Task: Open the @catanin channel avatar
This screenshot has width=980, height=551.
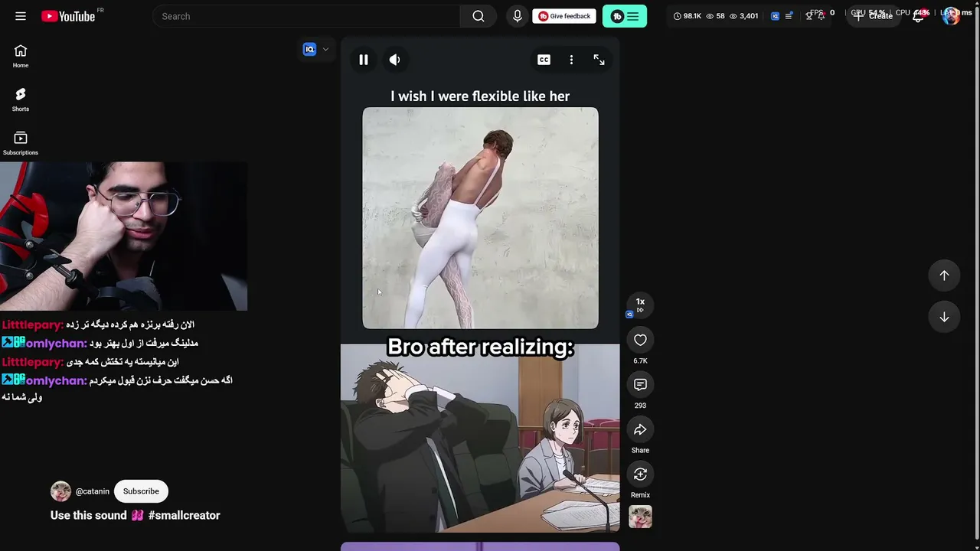Action: 60,491
